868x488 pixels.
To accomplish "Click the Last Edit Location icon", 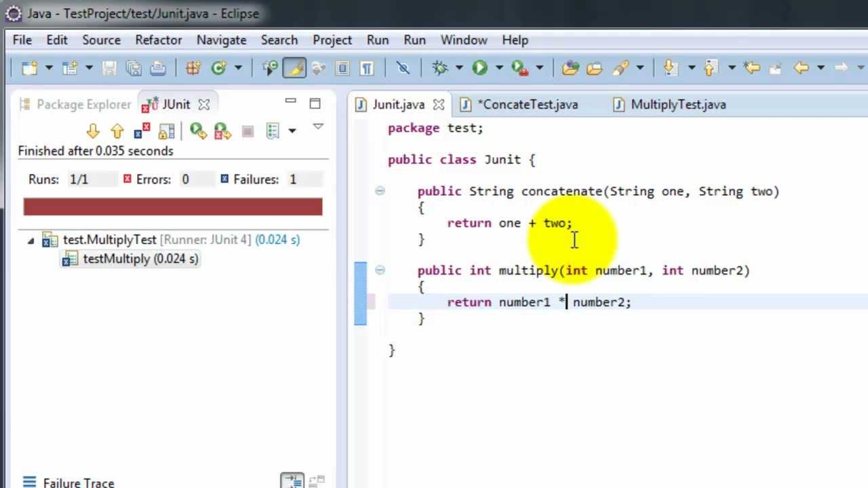I will click(x=751, y=68).
